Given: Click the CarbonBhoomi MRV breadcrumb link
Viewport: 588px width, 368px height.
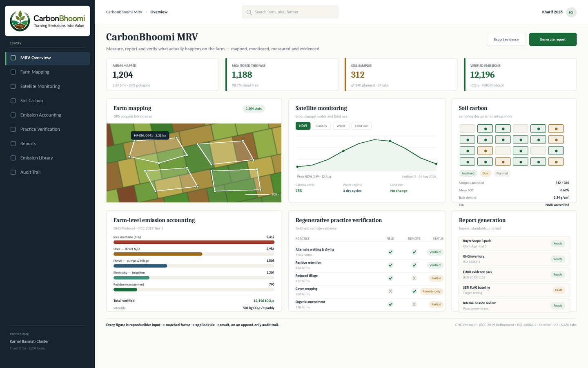Looking at the screenshot, I should point(124,12).
